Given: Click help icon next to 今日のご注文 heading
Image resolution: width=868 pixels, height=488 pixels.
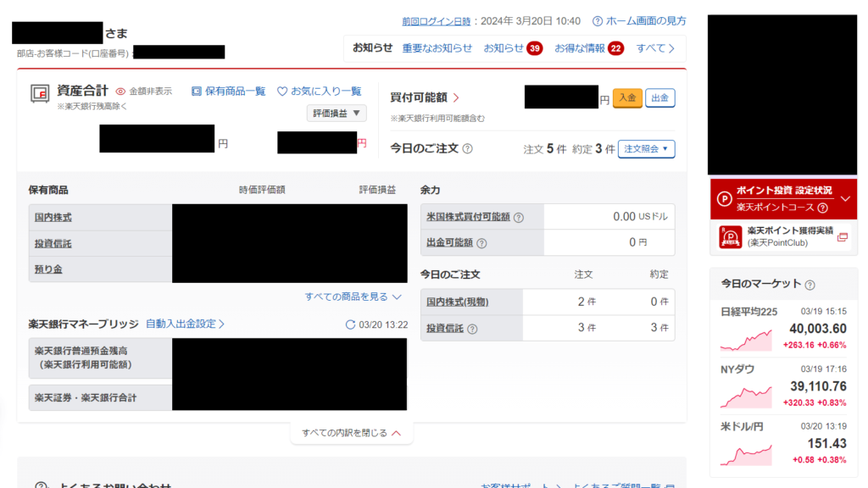Looking at the screenshot, I should 468,149.
